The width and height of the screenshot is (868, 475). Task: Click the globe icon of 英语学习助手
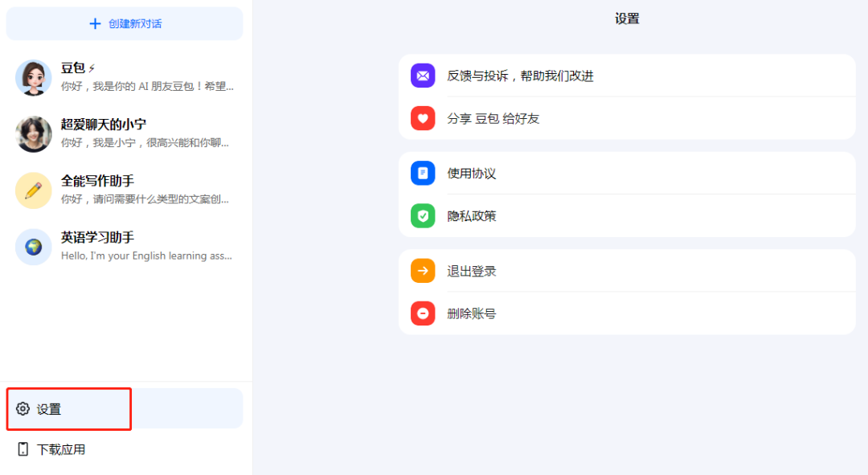pyautogui.click(x=34, y=247)
